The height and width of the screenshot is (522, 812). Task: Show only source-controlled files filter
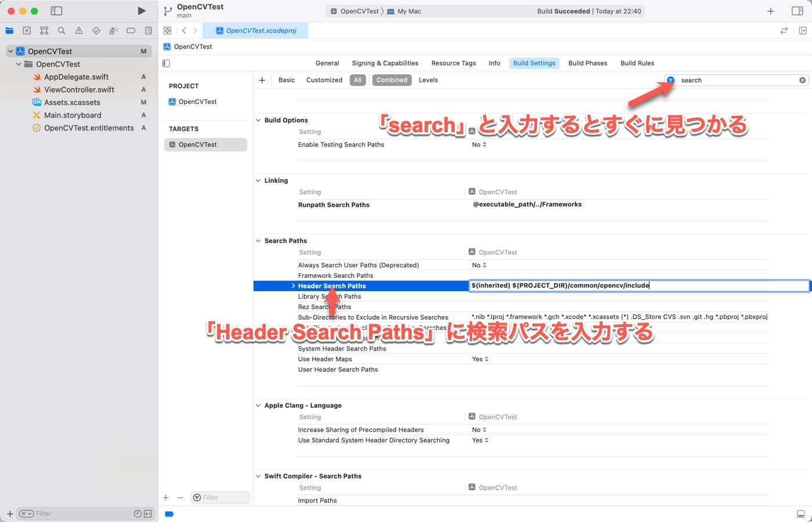[x=148, y=514]
